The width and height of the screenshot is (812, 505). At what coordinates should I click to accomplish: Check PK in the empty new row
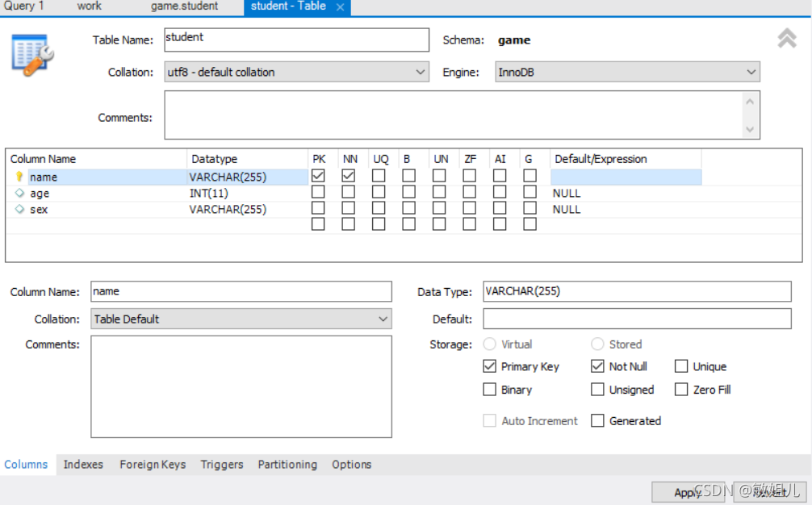click(318, 224)
